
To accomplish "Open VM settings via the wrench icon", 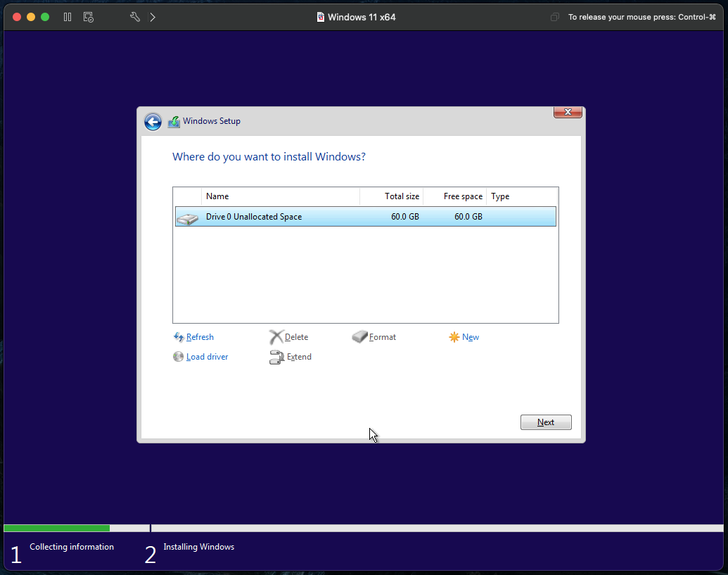I will click(134, 17).
